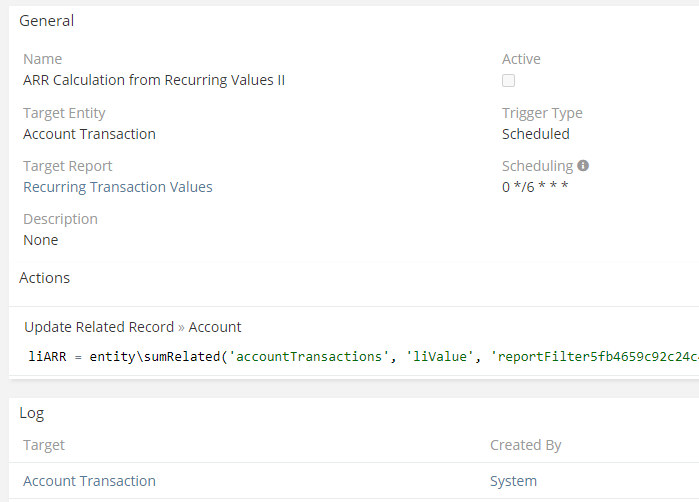Open the Recurring Transaction Values report link
Viewport: 699px width, 502px height.
coord(117,187)
